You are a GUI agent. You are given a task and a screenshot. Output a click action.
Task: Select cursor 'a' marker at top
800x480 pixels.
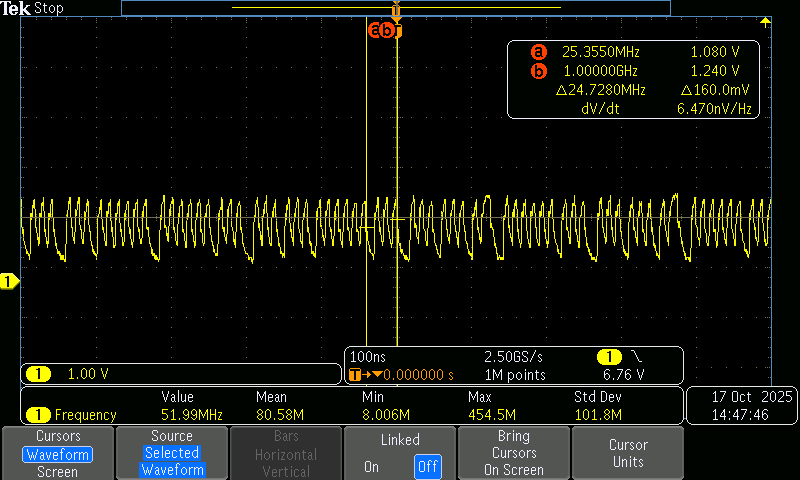tap(376, 30)
